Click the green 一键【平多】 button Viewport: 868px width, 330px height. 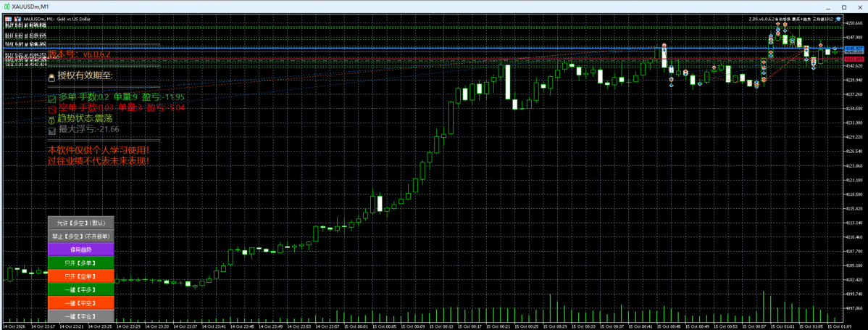point(81,289)
